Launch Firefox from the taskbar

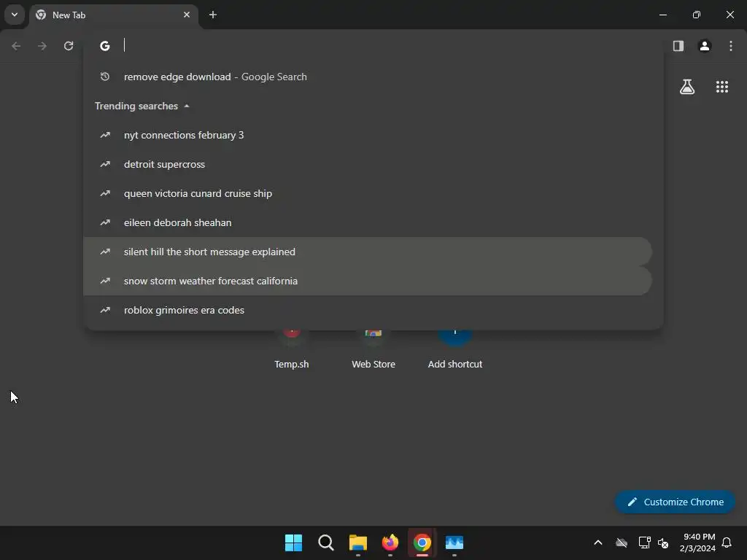tap(390, 542)
